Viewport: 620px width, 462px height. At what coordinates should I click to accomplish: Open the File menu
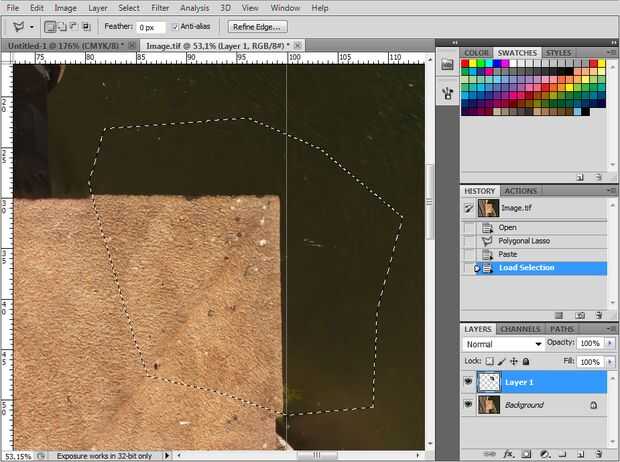[x=13, y=8]
